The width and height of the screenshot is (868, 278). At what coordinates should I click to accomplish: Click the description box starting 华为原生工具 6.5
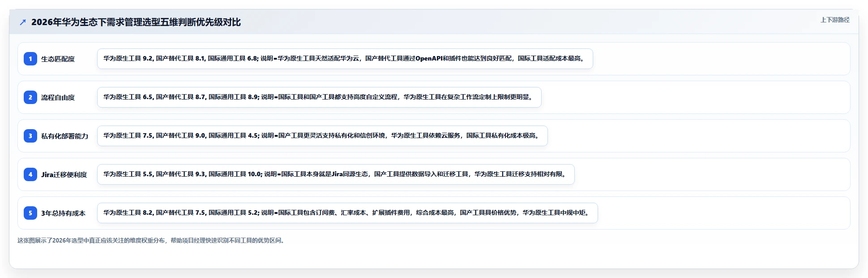tap(319, 97)
